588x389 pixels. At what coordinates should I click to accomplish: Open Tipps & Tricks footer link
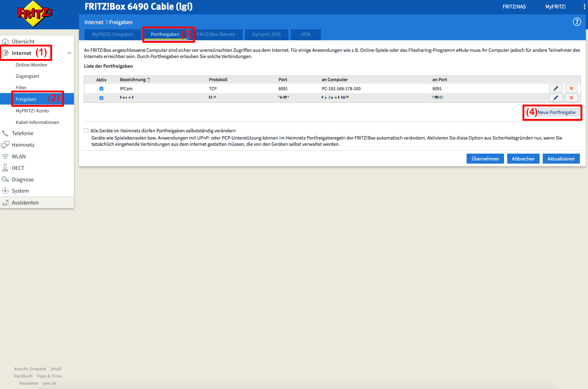[x=49, y=376]
